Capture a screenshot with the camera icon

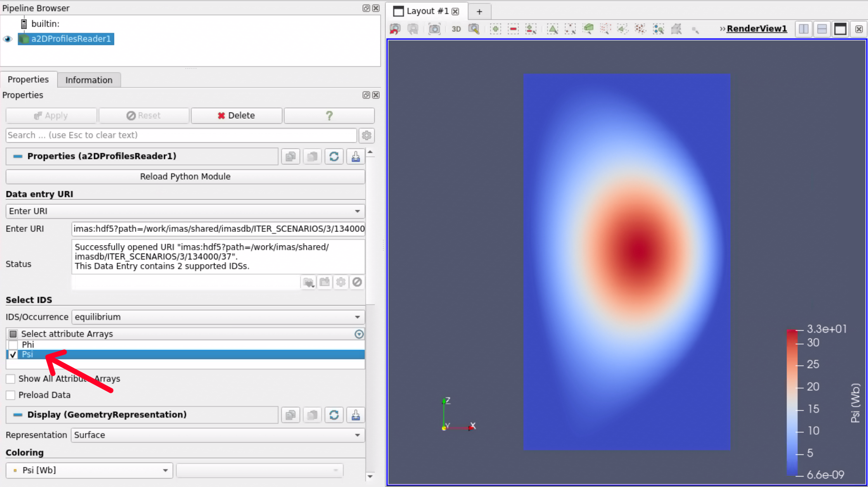point(434,29)
